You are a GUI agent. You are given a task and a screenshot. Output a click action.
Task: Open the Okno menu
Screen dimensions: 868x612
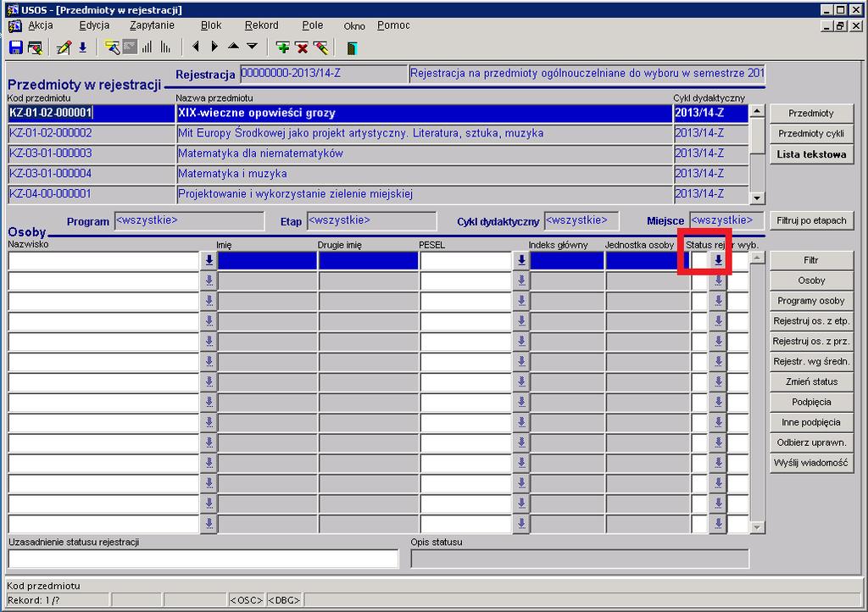[353, 26]
